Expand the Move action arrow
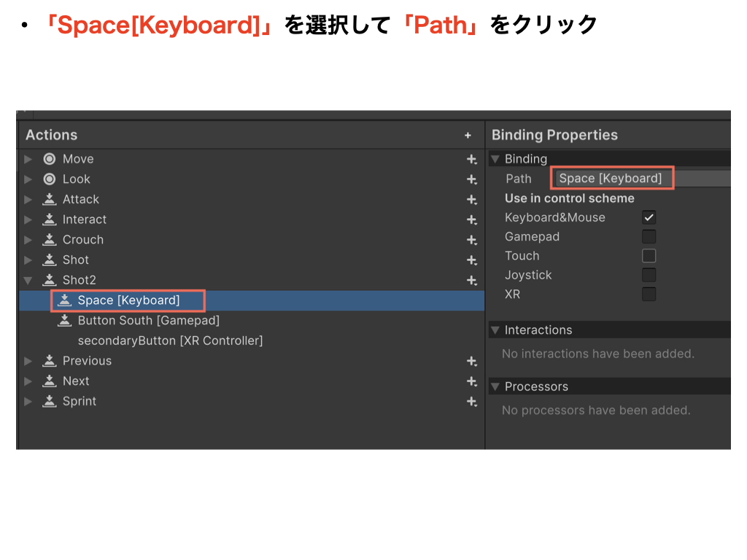747x560 pixels. (x=28, y=159)
